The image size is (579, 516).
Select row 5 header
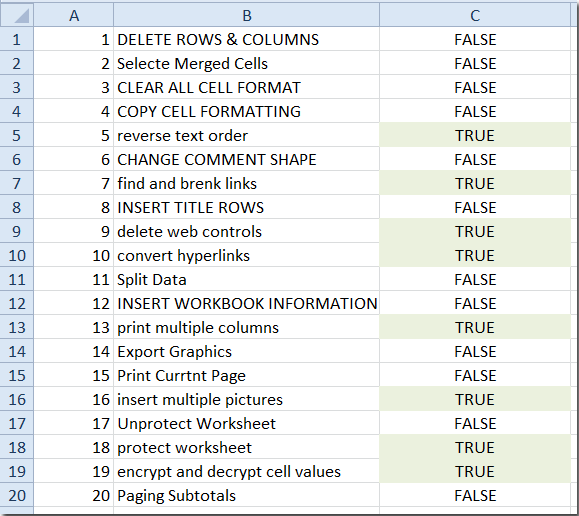[x=17, y=135]
